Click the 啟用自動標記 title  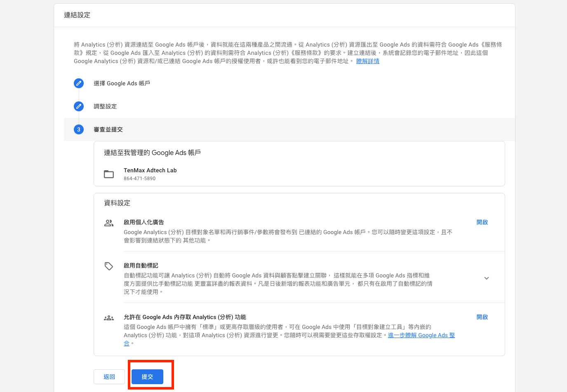click(141, 265)
